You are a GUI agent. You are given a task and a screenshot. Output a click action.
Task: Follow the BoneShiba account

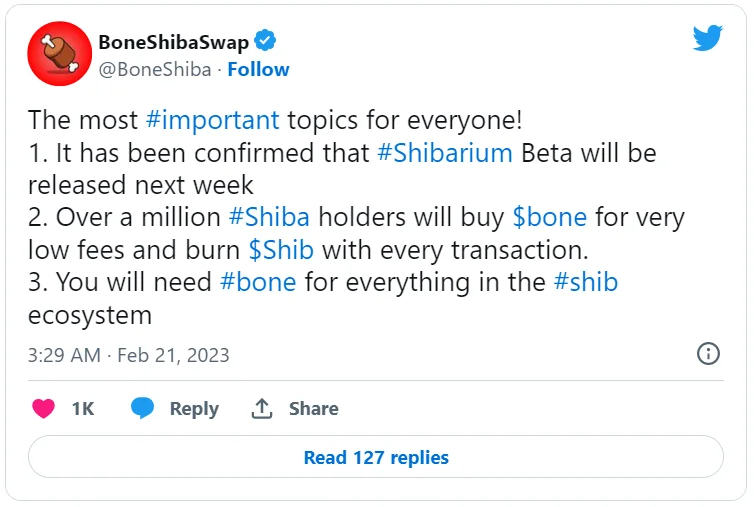coord(258,70)
